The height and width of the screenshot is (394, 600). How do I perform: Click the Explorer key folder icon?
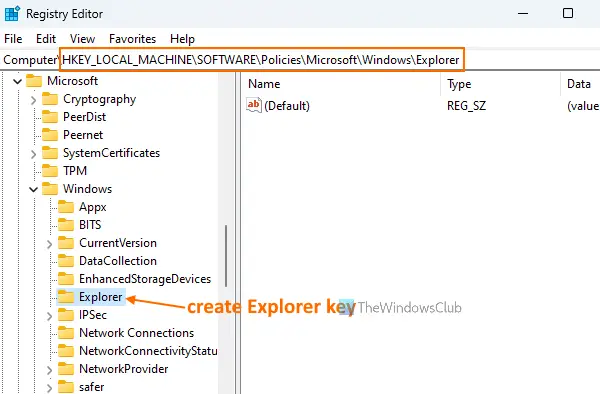click(66, 297)
